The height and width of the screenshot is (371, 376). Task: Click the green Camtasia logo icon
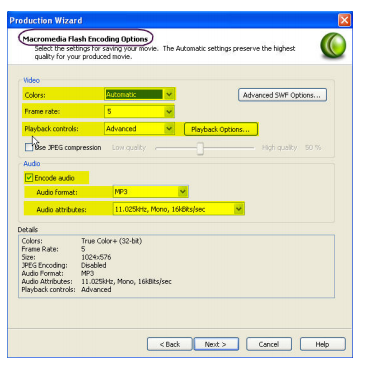(333, 46)
